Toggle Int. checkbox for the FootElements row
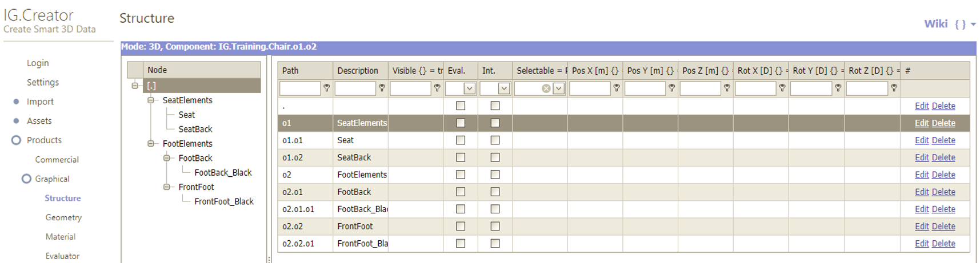980x263 pixels. 495,175
